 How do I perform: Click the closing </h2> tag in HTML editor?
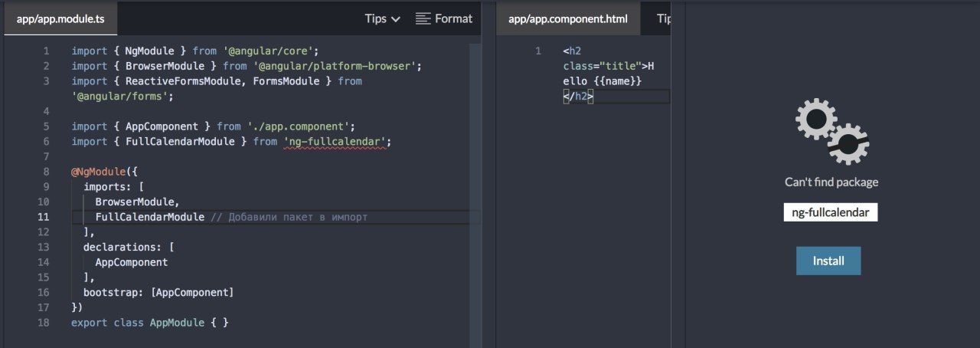579,96
